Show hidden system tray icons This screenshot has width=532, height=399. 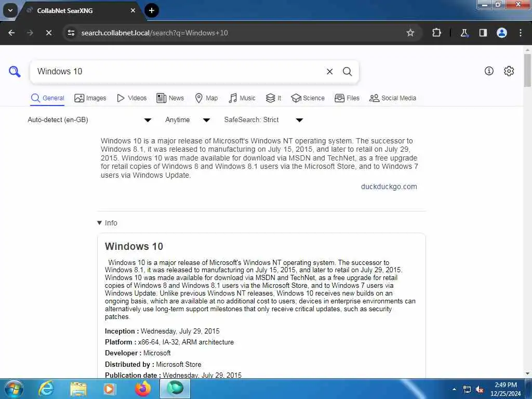pos(454,389)
